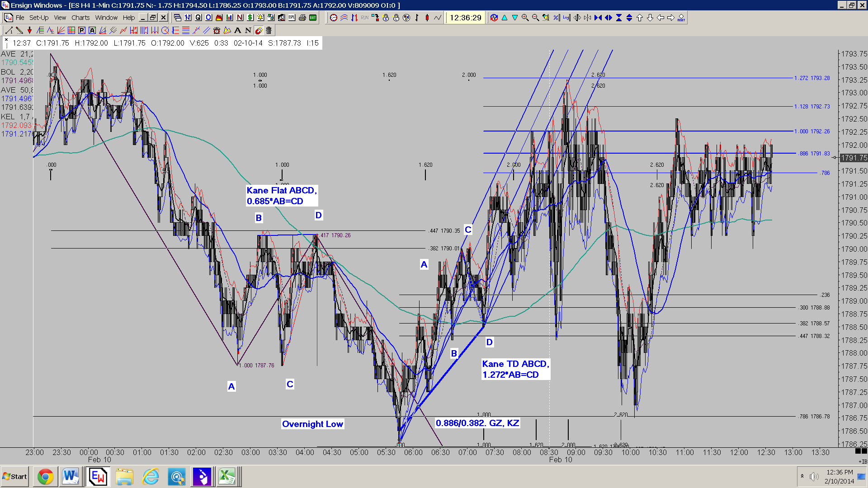Click the printer icon
868x488 pixels.
pos(302,18)
